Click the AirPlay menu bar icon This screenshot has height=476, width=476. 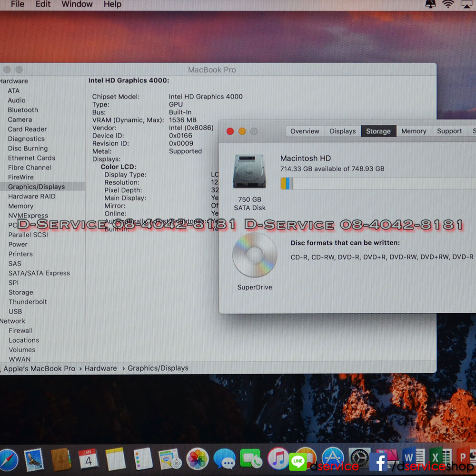pos(467,4)
